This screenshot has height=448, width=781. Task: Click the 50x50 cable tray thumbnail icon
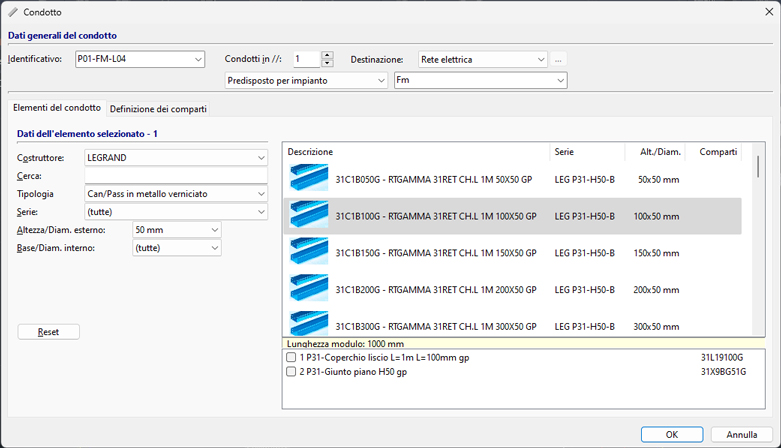pyautogui.click(x=309, y=178)
